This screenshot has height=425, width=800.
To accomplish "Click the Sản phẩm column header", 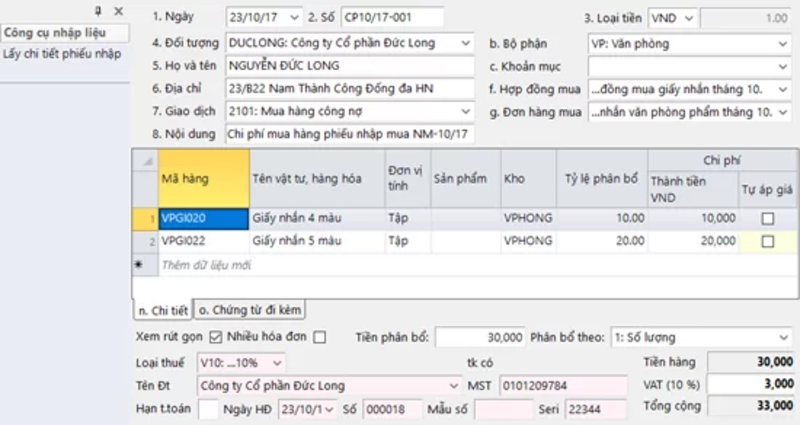I will click(466, 179).
